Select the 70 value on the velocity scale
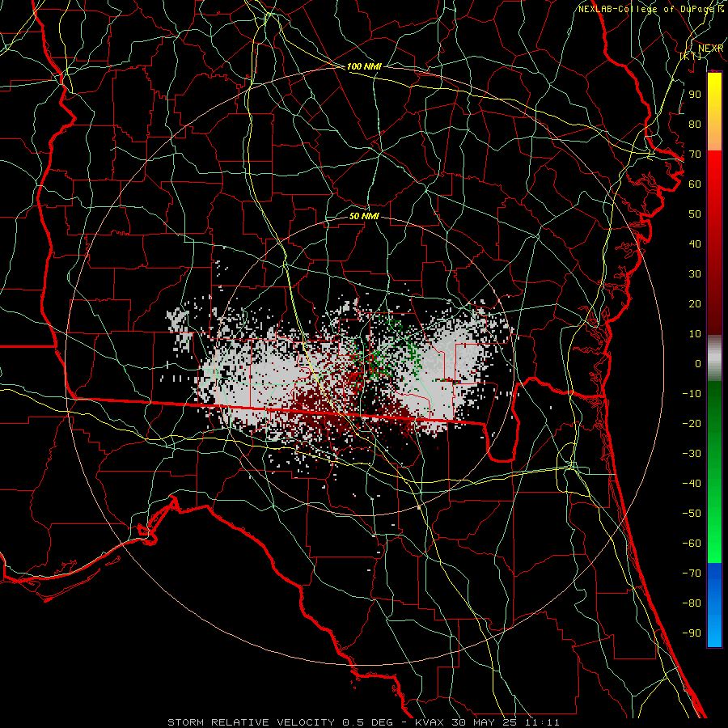The height and width of the screenshot is (728, 728). [695, 154]
